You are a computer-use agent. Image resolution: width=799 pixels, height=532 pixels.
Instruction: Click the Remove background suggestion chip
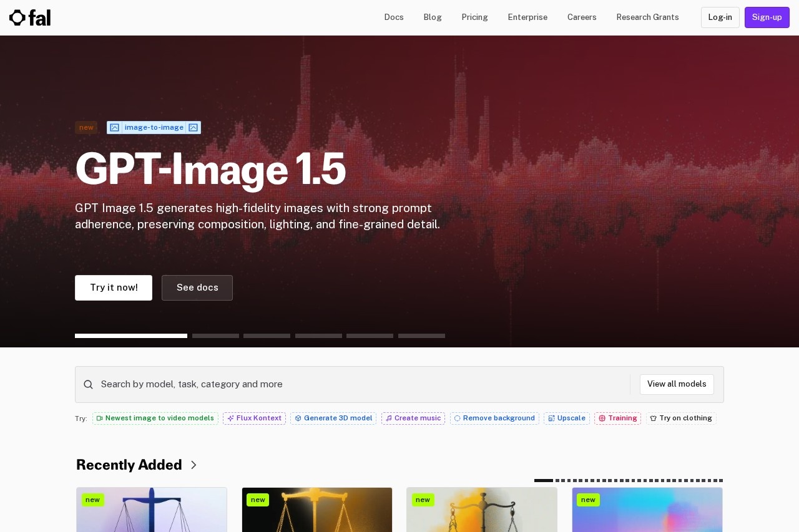pyautogui.click(x=494, y=418)
